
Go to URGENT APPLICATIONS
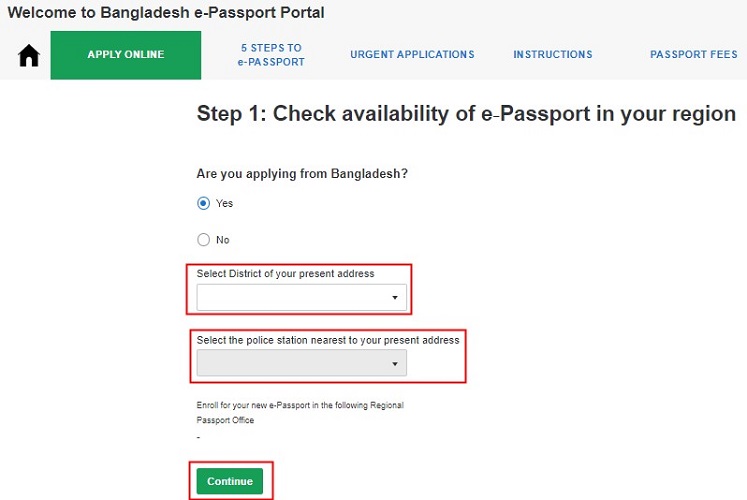pyautogui.click(x=412, y=55)
